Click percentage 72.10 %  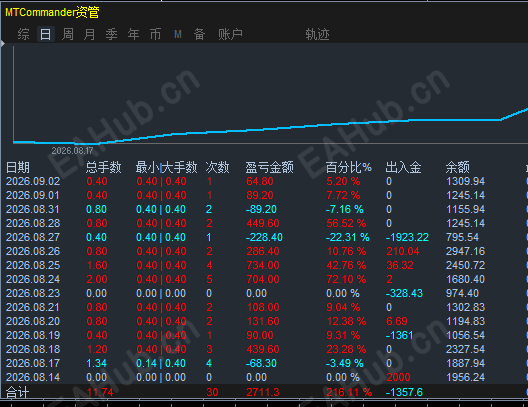coord(346,279)
